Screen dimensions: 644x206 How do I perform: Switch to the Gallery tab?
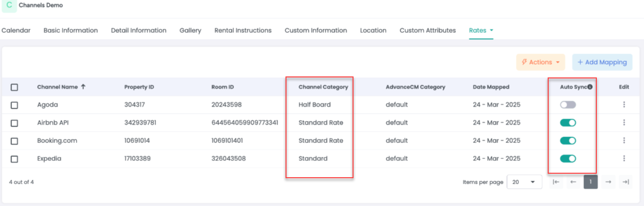click(190, 30)
